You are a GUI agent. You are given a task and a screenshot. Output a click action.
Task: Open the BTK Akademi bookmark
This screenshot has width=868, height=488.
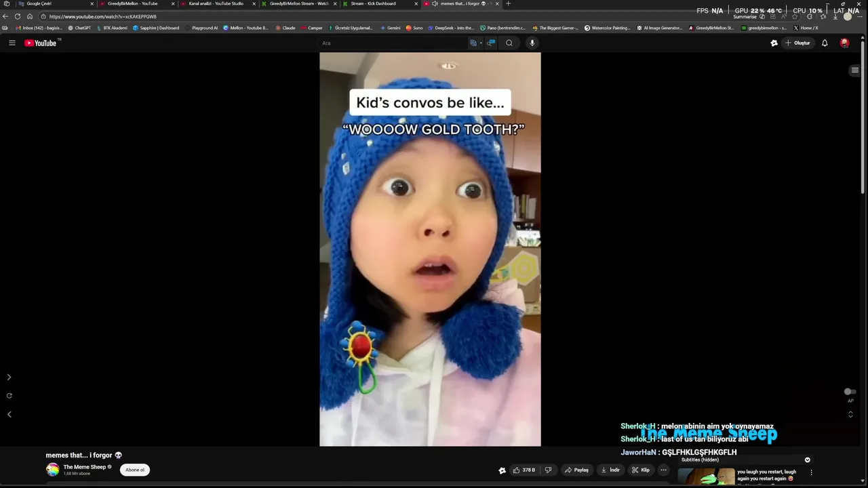[x=112, y=28]
